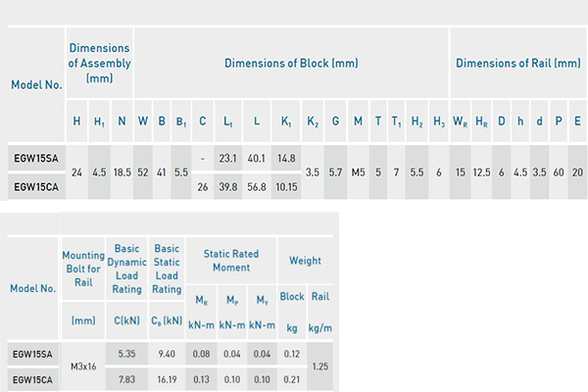This screenshot has width=588, height=392.
Task: Select the 10.15 value under K1
Action: (286, 187)
